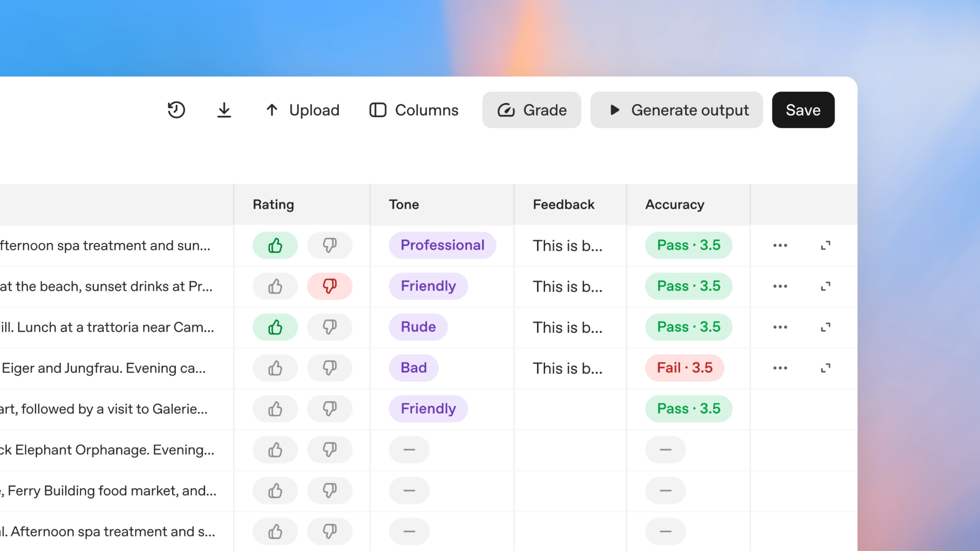The image size is (980, 551).
Task: Click the play icon beside Generate output
Action: click(x=614, y=110)
